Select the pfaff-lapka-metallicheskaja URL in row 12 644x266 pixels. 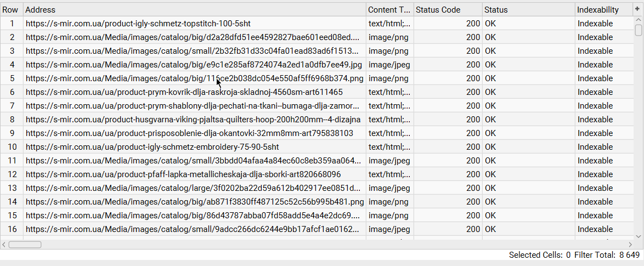(x=183, y=174)
